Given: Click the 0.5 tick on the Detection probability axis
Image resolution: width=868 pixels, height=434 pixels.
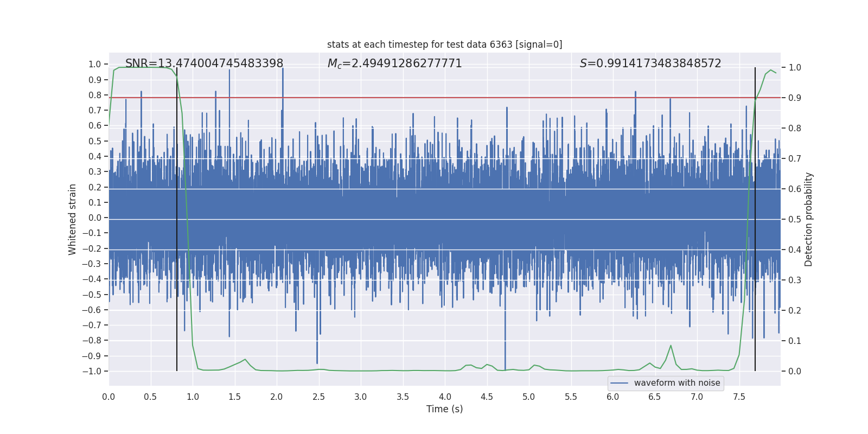Looking at the screenshot, I should click(x=795, y=220).
